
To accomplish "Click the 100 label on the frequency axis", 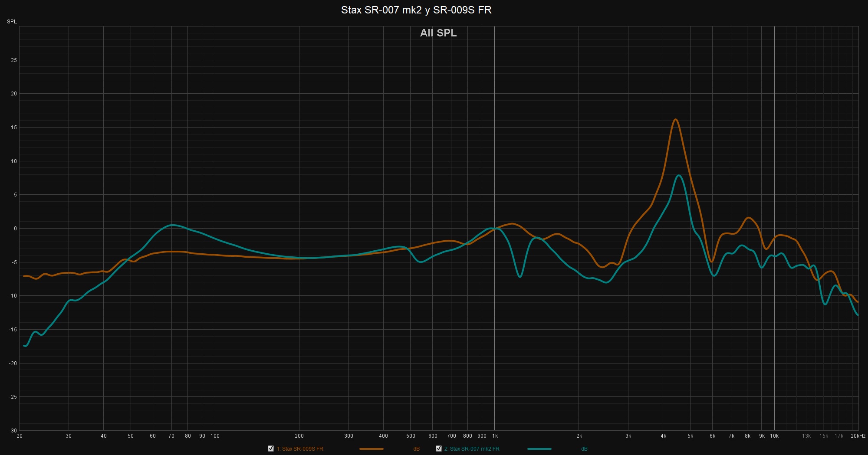I will point(215,436).
